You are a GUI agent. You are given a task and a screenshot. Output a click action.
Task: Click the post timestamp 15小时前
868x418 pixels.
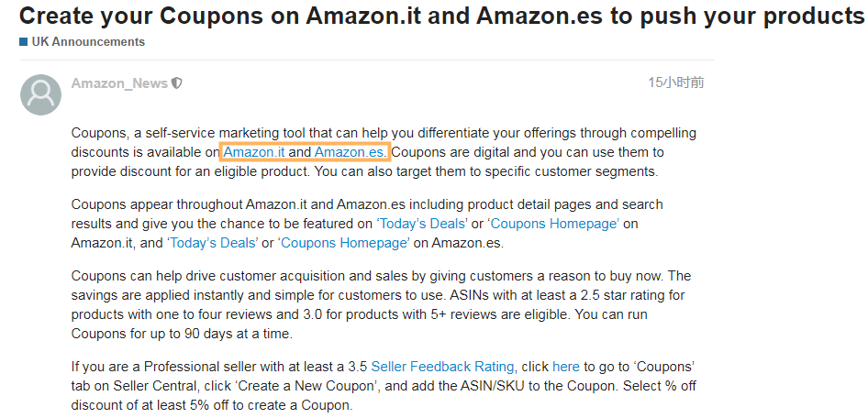(676, 82)
